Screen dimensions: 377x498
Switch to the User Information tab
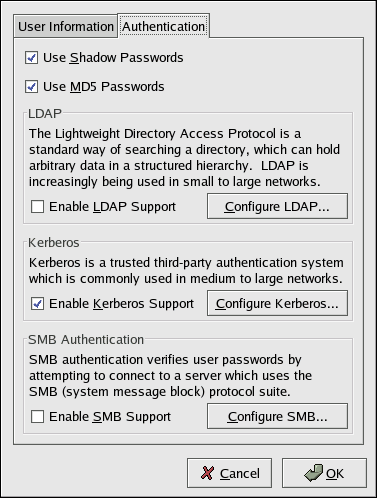pyautogui.click(x=66, y=27)
